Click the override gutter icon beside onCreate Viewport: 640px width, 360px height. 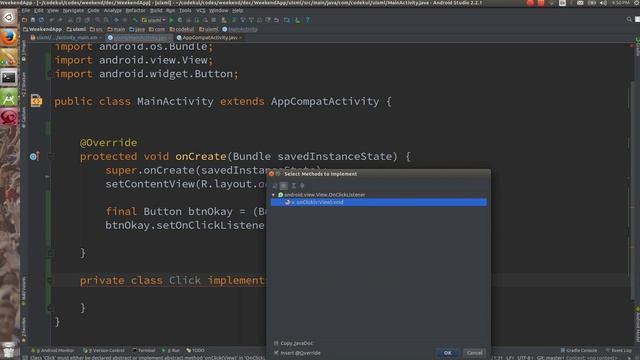pyautogui.click(x=34, y=156)
